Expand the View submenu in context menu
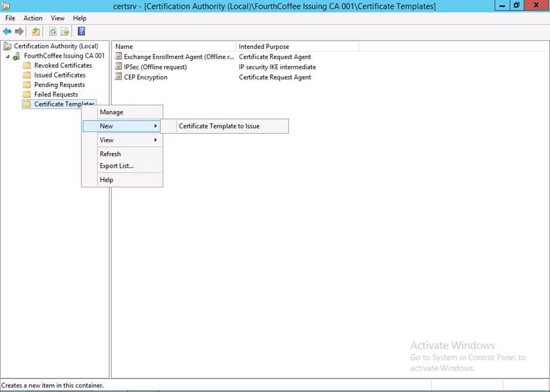Screen dimensions: 550x392 pyautogui.click(x=122, y=140)
